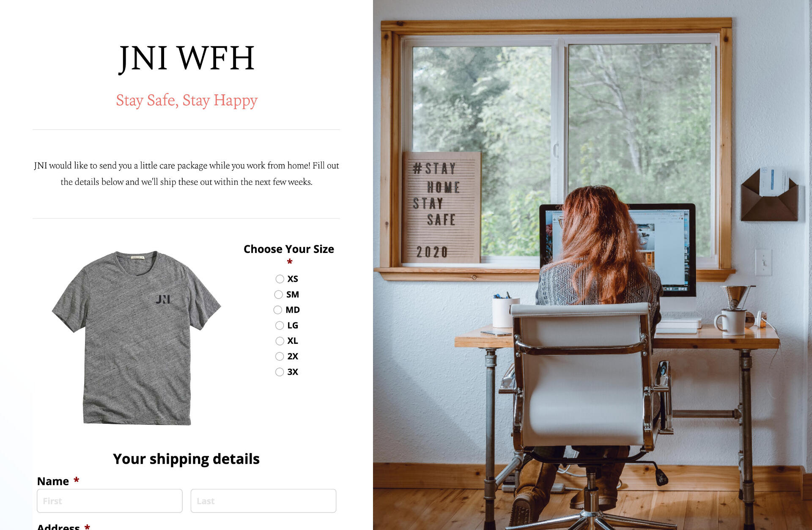
Task: Click the Address field label
Action: [x=58, y=527]
